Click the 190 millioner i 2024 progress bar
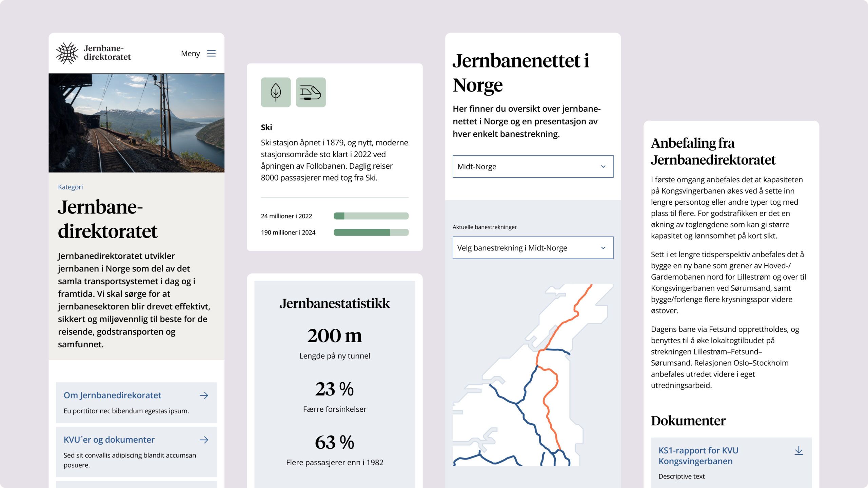Image resolution: width=868 pixels, height=488 pixels. point(371,232)
